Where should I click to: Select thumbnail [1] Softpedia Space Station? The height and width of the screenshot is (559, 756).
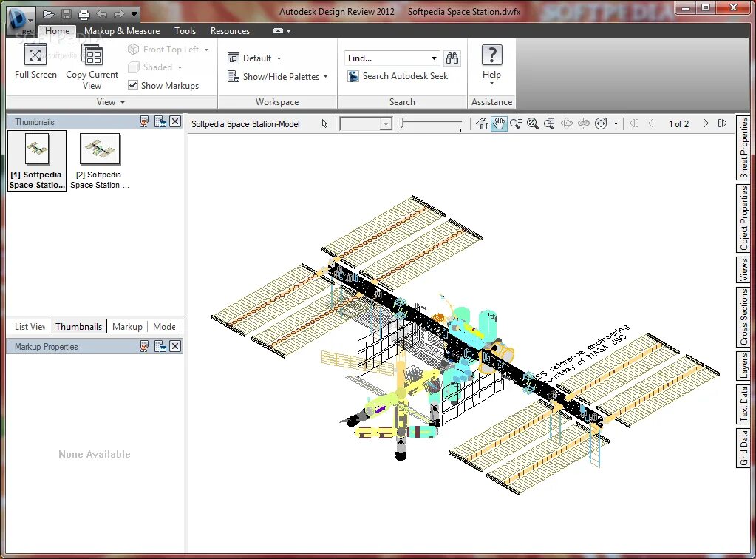[x=37, y=161]
